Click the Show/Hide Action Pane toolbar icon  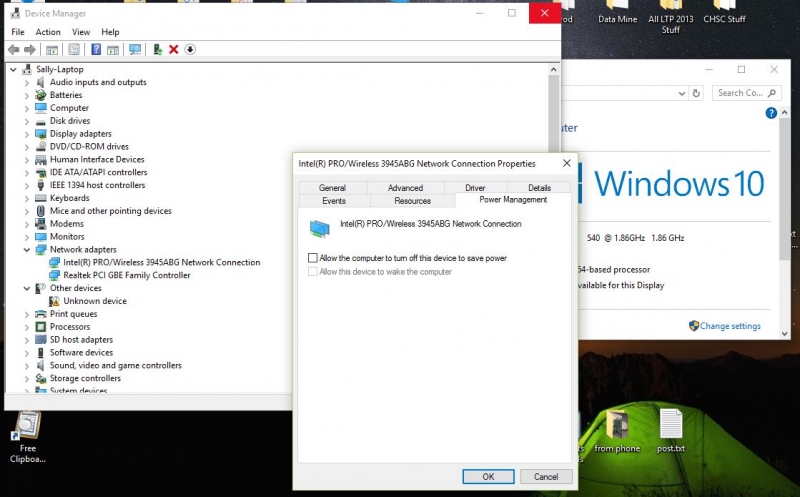coord(113,49)
